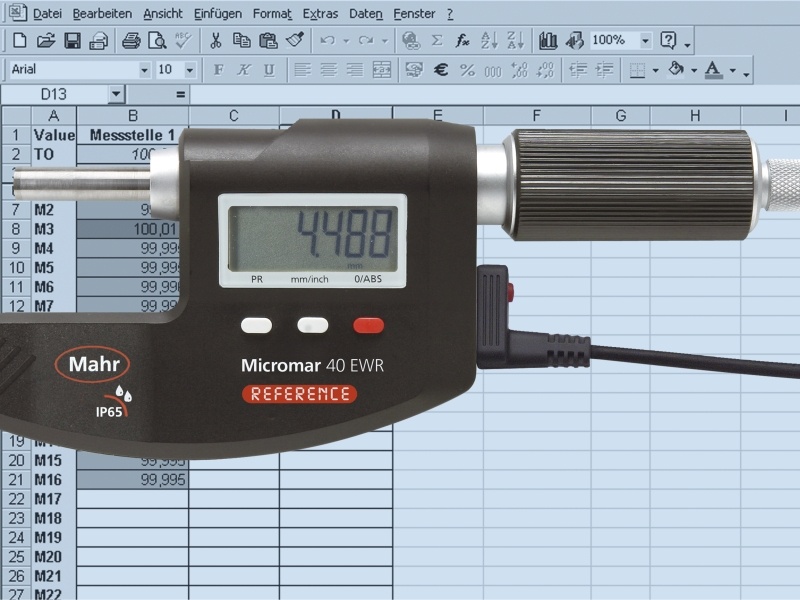800x600 pixels.
Task: Apply the thousands separator 000 icon
Action: point(493,71)
